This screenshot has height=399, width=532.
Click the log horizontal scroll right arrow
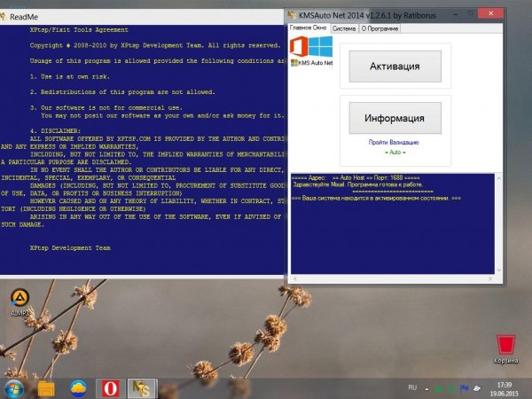click(490, 278)
